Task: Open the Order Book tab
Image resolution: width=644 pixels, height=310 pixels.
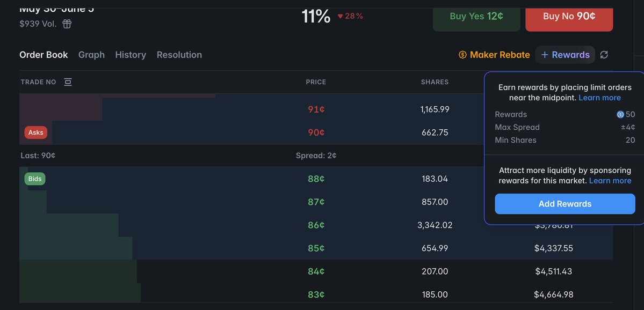Action: pos(44,55)
